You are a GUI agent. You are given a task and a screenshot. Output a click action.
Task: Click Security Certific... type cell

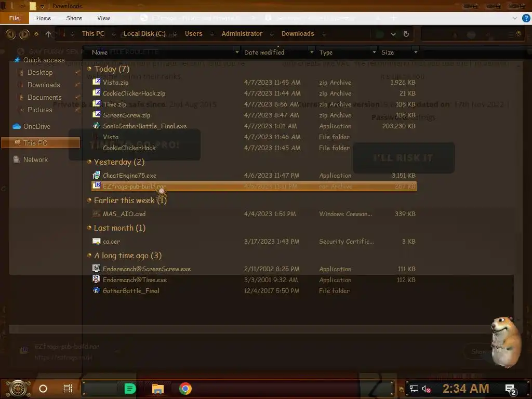[x=347, y=241]
